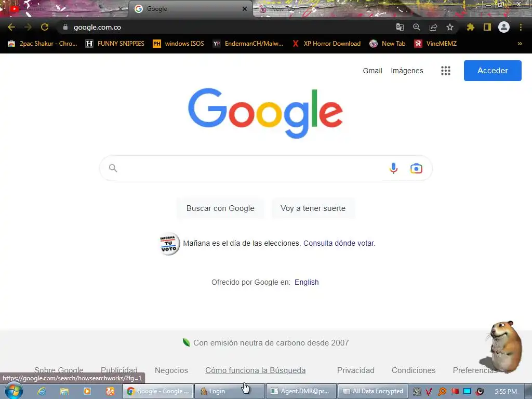The width and height of the screenshot is (532, 399).
Task: Open EndermanCH/Malw... bookmark
Action: [x=248, y=44]
